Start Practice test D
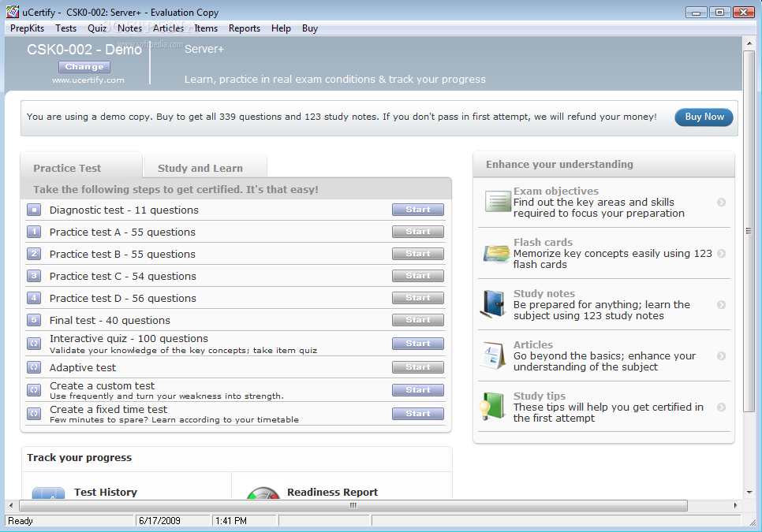This screenshot has height=532, width=762. (418, 298)
